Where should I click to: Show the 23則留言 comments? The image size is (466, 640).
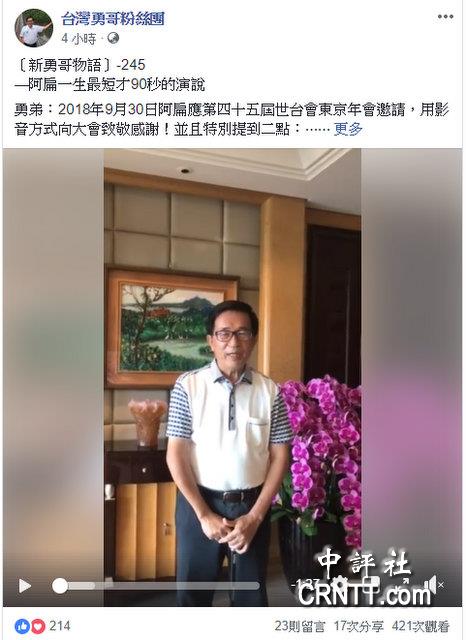tap(300, 626)
